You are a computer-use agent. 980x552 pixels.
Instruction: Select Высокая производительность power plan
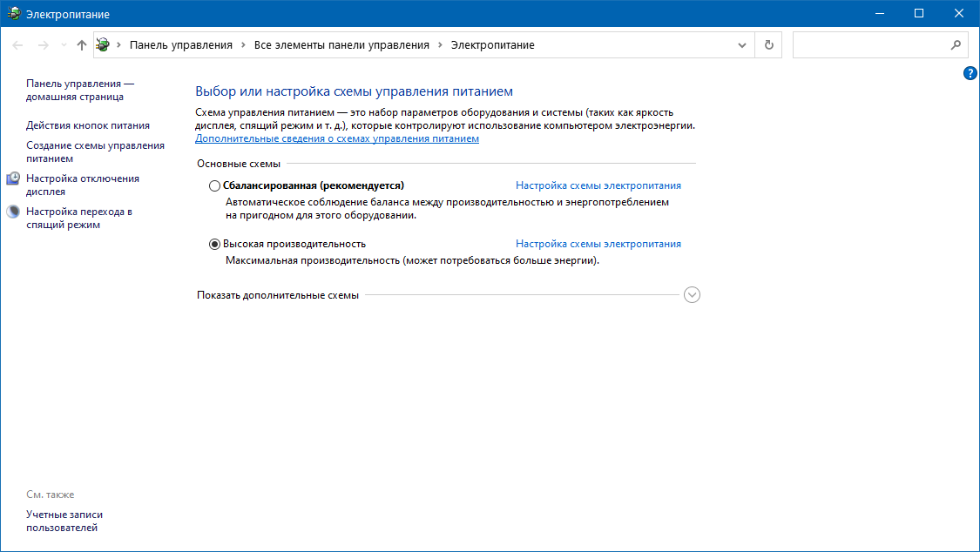click(214, 244)
